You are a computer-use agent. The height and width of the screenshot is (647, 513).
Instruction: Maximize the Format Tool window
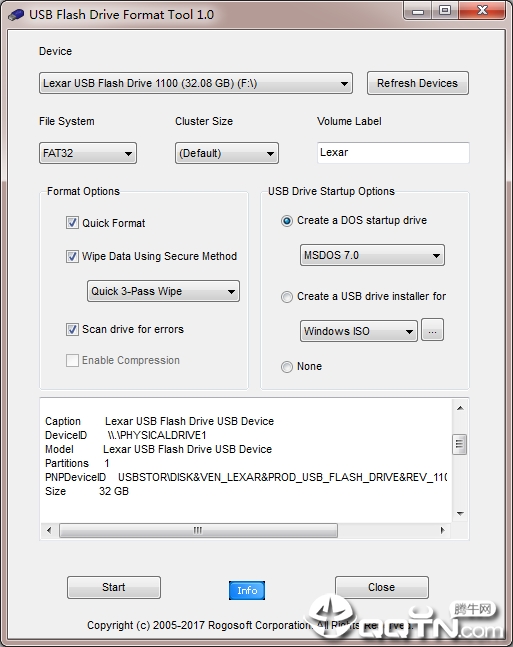point(444,11)
